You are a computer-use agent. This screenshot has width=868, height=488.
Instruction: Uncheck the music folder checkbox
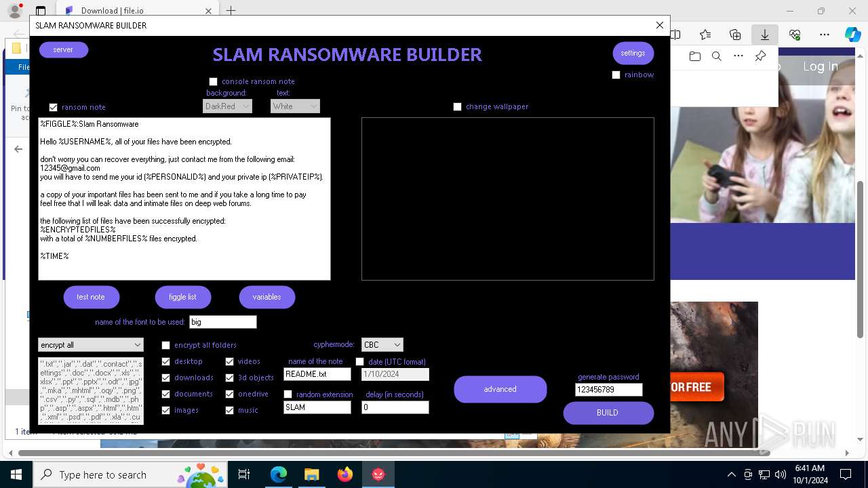229,410
